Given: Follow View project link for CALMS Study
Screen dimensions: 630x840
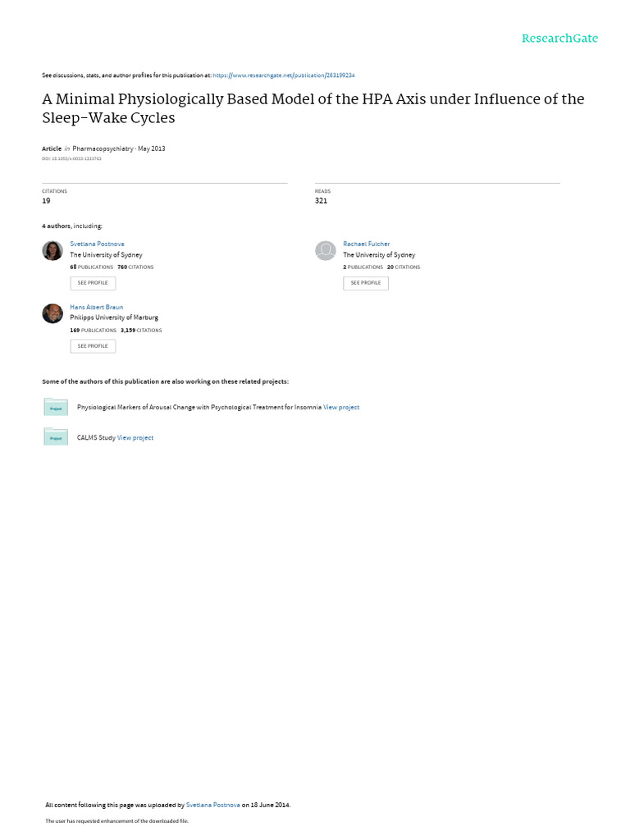Looking at the screenshot, I should (135, 438).
